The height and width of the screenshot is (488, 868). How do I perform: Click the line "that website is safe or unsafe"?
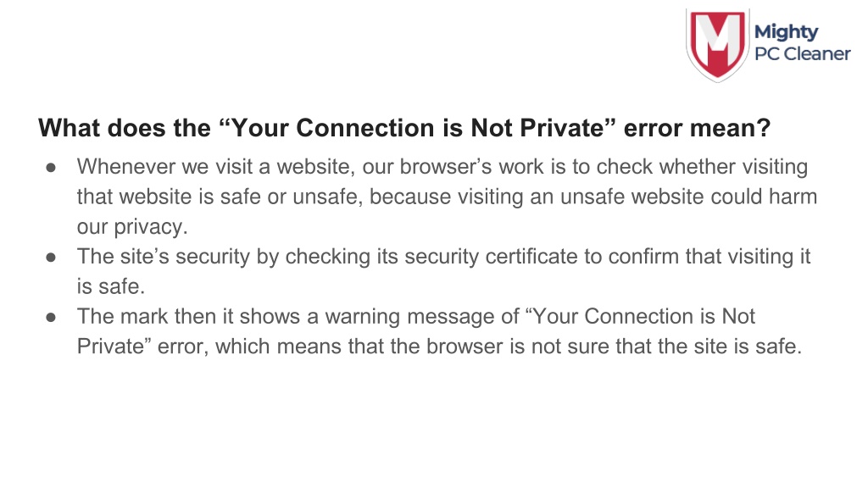tap(447, 197)
